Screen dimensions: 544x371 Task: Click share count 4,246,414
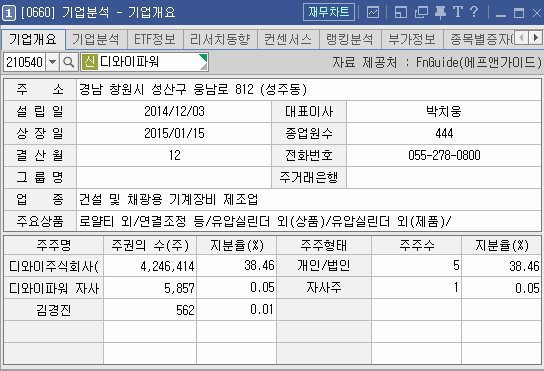[x=167, y=266]
